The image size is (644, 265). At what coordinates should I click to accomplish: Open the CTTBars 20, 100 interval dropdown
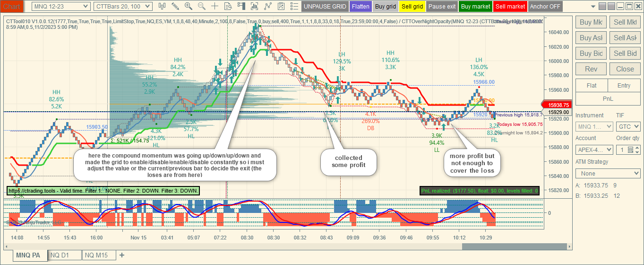(123, 6)
